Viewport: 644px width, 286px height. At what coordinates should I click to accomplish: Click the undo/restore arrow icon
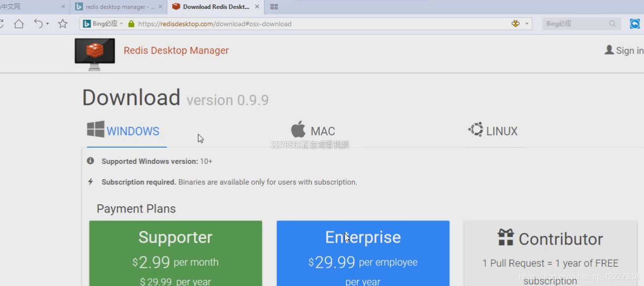[38, 23]
